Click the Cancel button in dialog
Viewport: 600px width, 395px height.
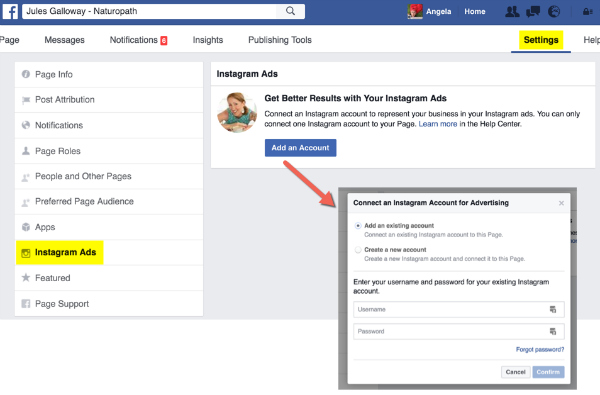(x=515, y=372)
